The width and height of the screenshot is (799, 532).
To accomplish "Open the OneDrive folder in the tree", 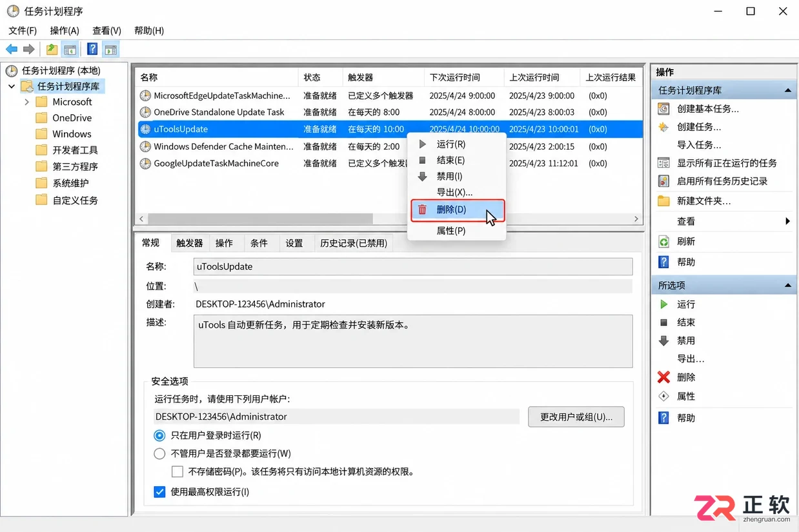I will (x=72, y=118).
